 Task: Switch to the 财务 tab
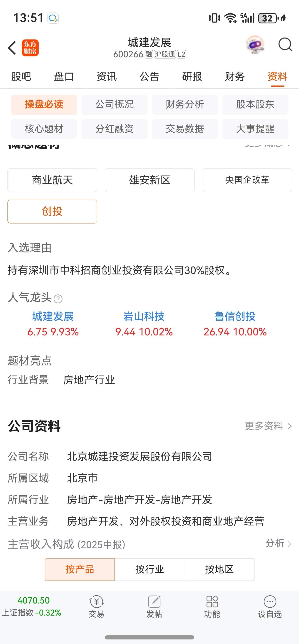(x=234, y=76)
